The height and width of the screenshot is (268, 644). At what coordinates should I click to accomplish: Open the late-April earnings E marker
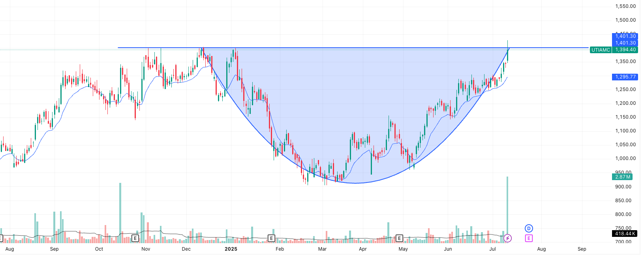click(x=399, y=238)
